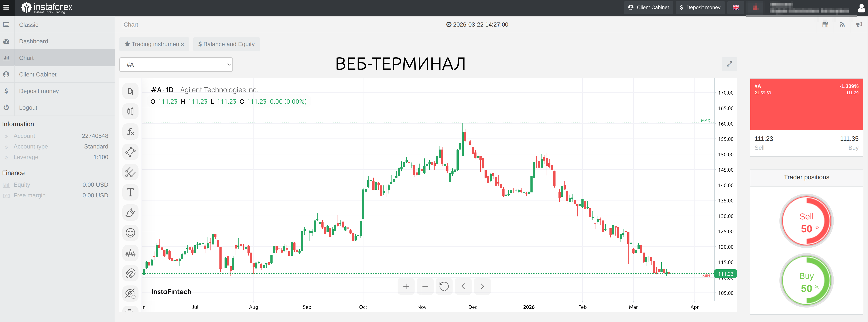The width and height of the screenshot is (868, 322).
Task: Open the emoji sticker tool
Action: click(130, 233)
